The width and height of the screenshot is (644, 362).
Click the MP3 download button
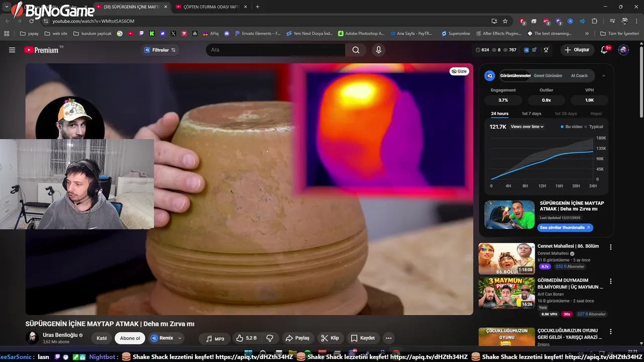[215, 339]
